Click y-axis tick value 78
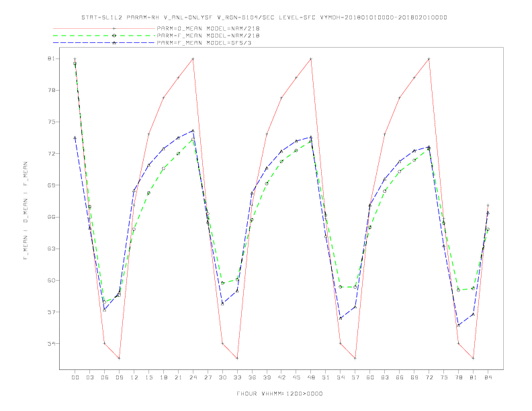 pyautogui.click(x=51, y=90)
